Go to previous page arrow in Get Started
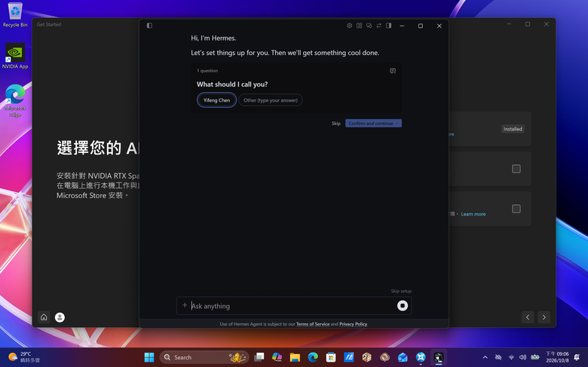Image resolution: width=588 pixels, height=367 pixels. click(528, 317)
